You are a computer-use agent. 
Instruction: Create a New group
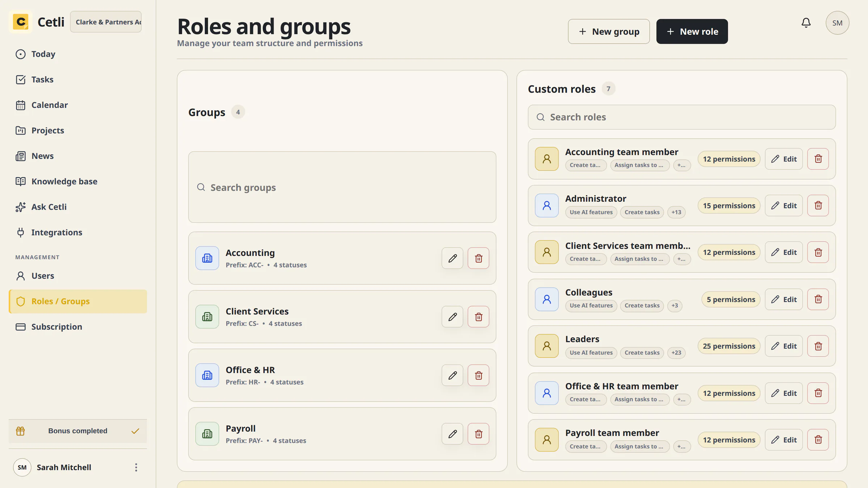pyautogui.click(x=609, y=31)
